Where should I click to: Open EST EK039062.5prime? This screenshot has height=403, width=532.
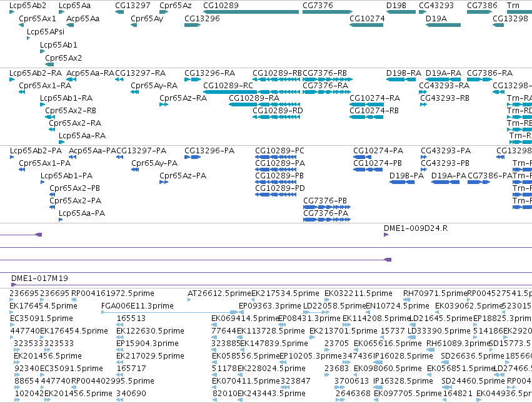click(438, 312)
